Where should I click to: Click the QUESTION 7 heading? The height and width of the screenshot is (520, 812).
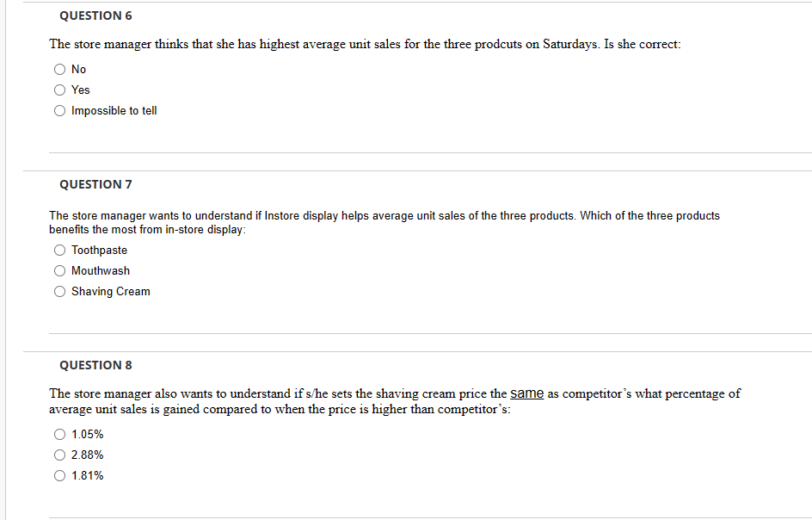coord(95,184)
